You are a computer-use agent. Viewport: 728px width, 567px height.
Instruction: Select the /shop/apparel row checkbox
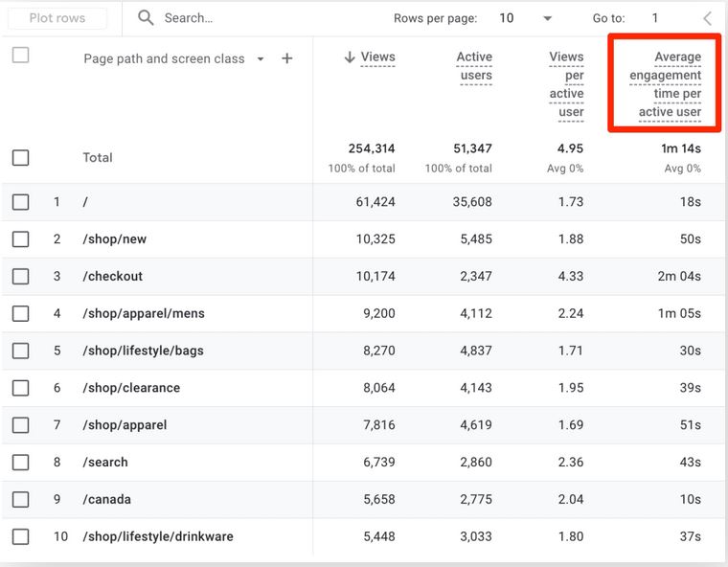coord(20,425)
